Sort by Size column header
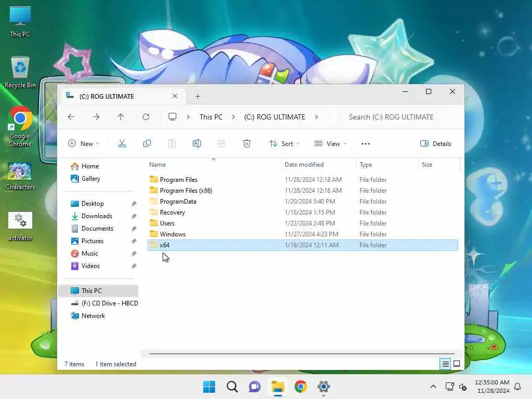Viewport: 532px width, 399px height. pyautogui.click(x=440, y=165)
